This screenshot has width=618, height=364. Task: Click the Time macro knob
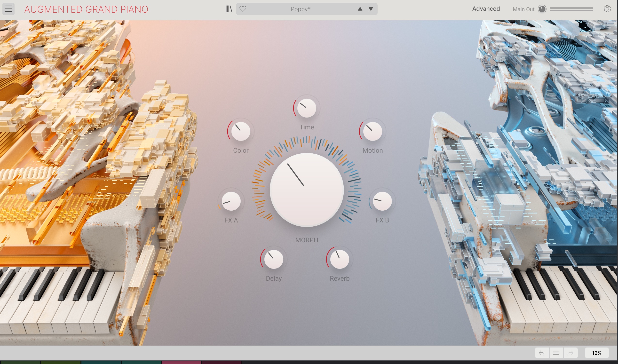pos(307,108)
